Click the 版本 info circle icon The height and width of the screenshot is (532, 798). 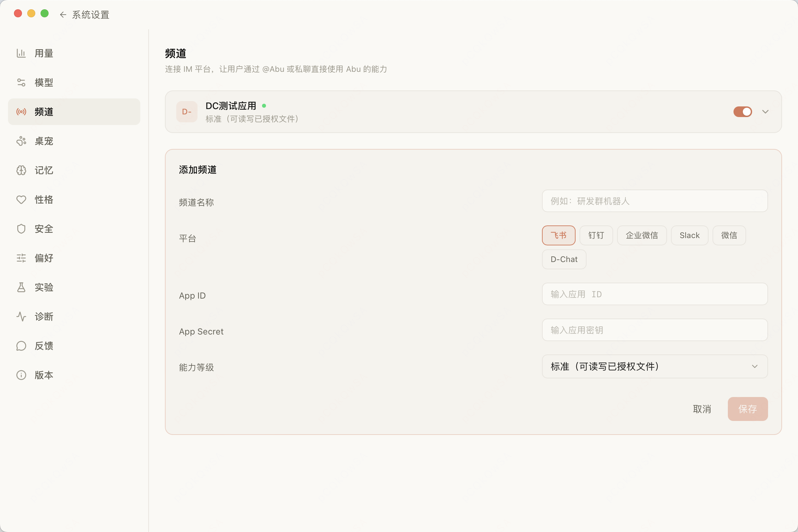pos(21,375)
